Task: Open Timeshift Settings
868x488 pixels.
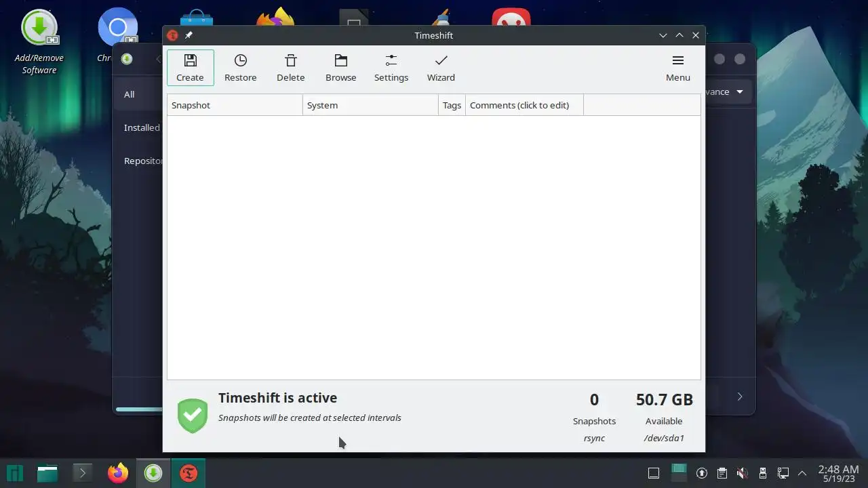Action: coord(391,68)
